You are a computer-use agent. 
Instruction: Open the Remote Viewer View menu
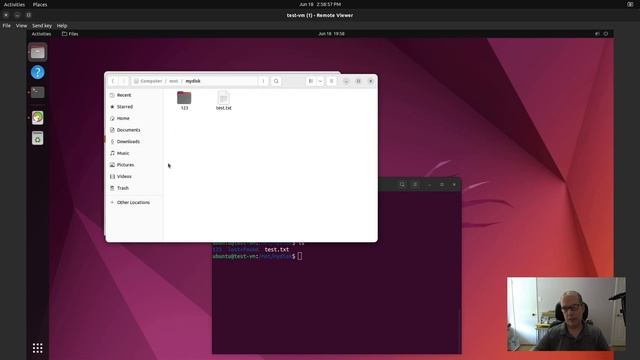[21, 25]
